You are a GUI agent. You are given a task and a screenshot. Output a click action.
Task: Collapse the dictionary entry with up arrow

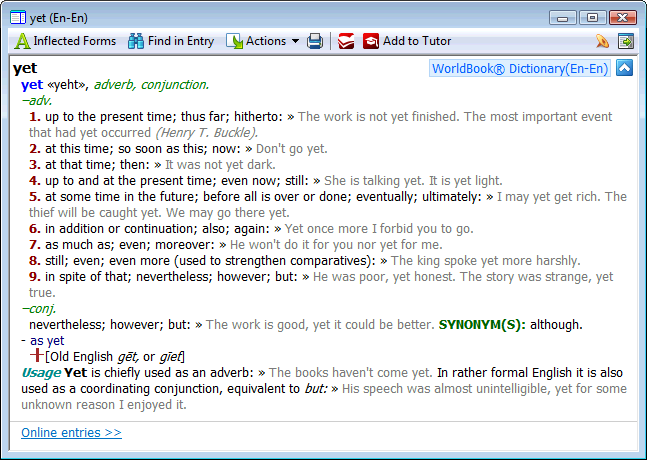pos(624,68)
